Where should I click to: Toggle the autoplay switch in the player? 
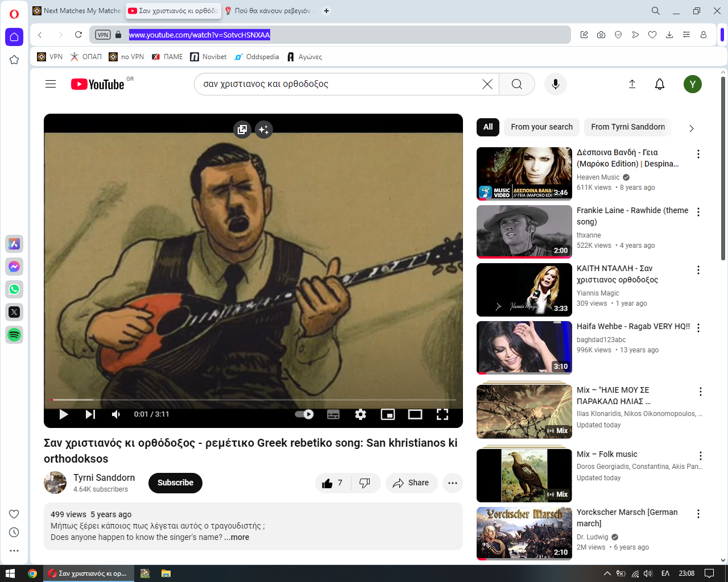(305, 414)
